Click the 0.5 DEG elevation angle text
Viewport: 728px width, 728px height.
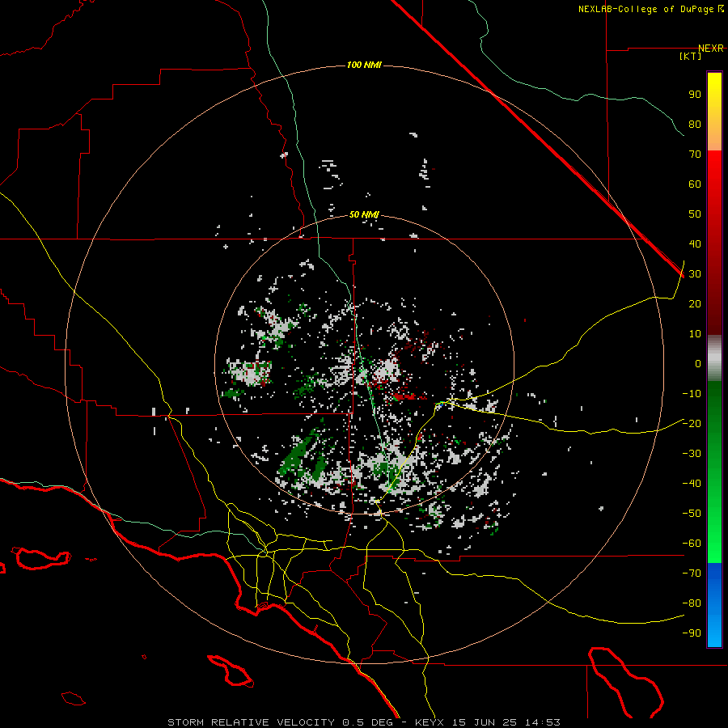[x=368, y=722]
